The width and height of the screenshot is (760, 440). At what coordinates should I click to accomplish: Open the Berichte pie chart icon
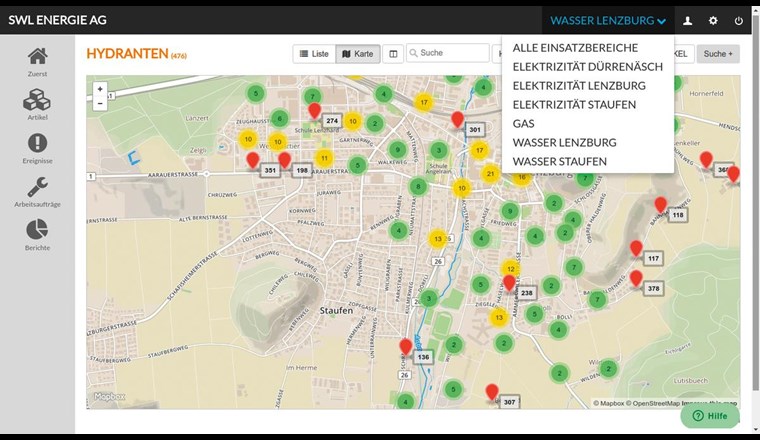tap(37, 235)
